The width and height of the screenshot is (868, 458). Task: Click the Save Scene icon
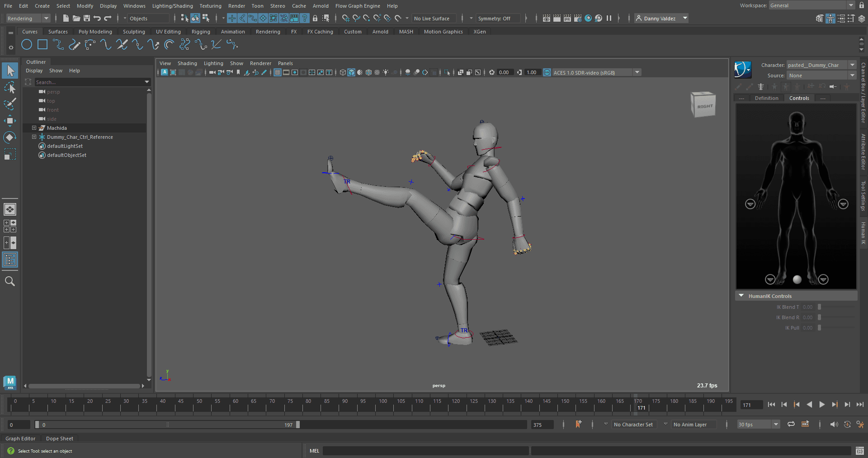(x=87, y=18)
